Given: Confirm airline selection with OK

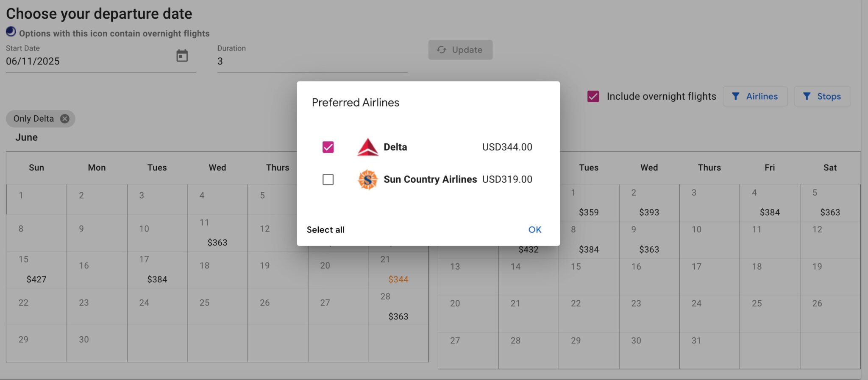Looking at the screenshot, I should (534, 229).
